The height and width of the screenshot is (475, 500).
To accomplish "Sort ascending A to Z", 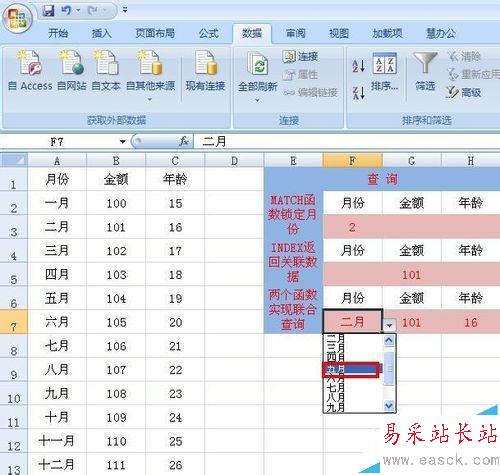I will click(x=359, y=66).
